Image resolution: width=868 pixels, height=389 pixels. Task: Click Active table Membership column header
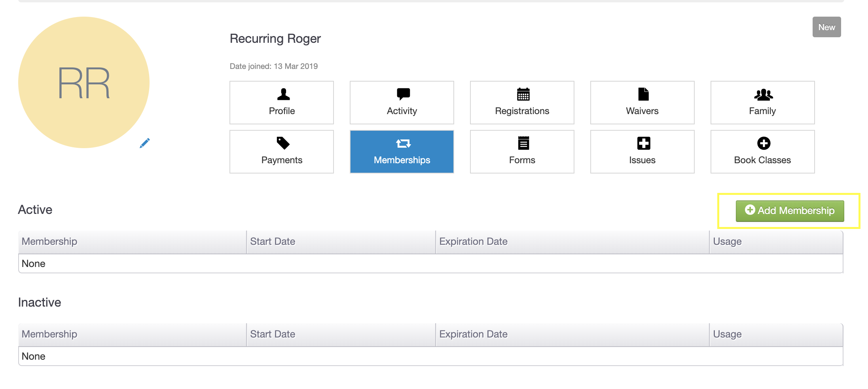pos(49,242)
